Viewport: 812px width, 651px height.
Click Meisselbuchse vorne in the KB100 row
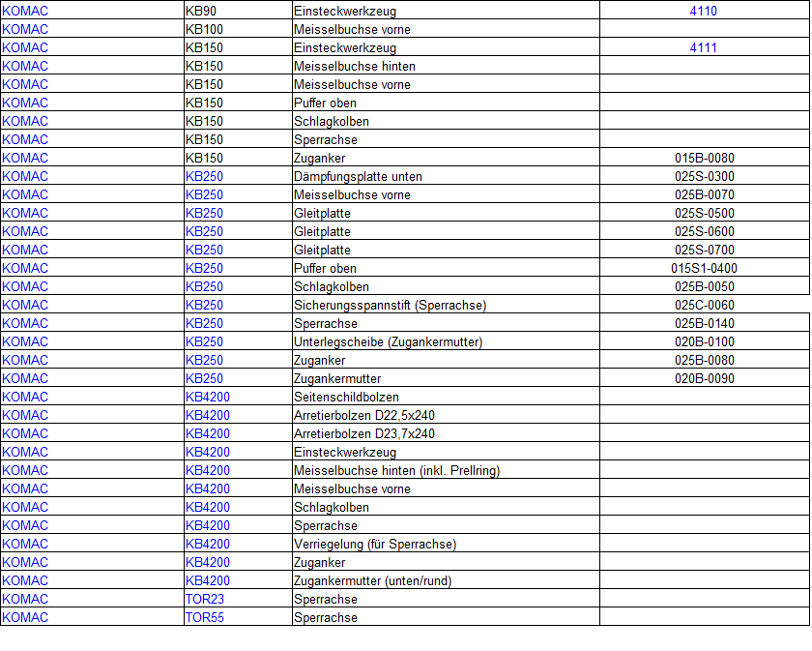click(352, 30)
